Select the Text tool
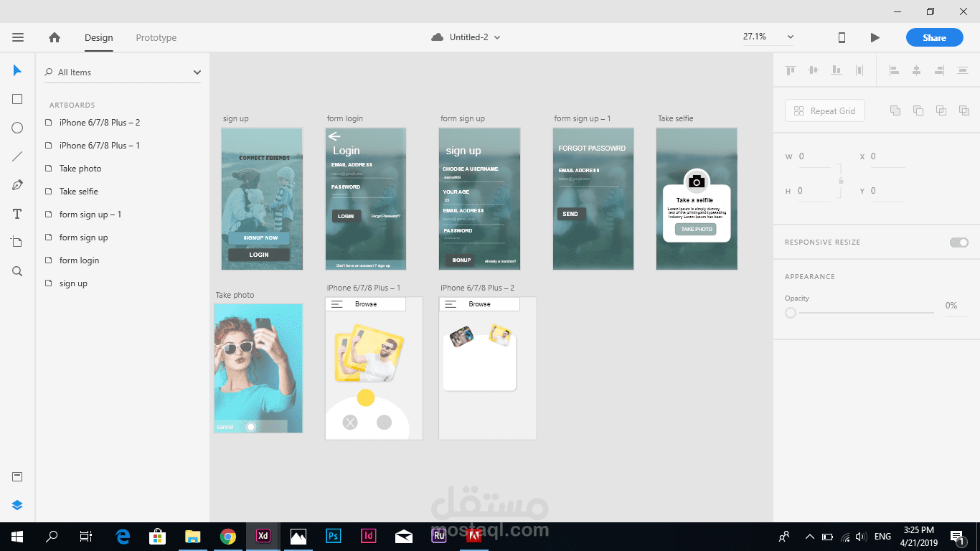This screenshot has height=551, width=980. pos(17,214)
